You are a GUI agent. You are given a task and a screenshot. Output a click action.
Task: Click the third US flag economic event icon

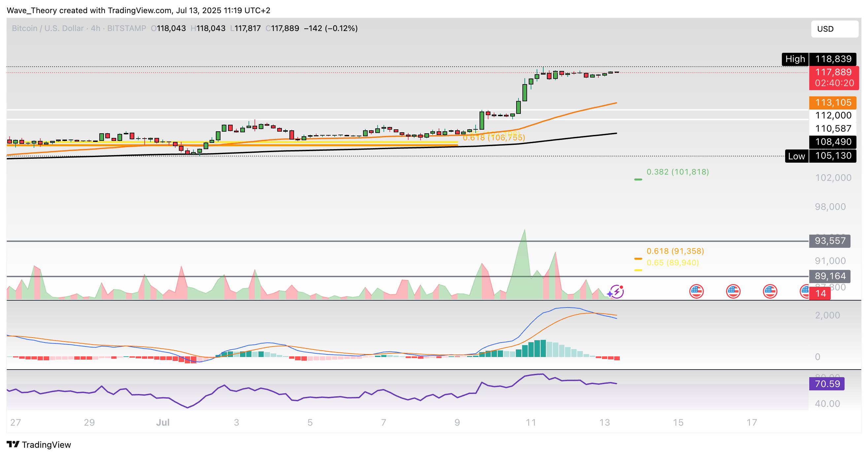click(770, 291)
